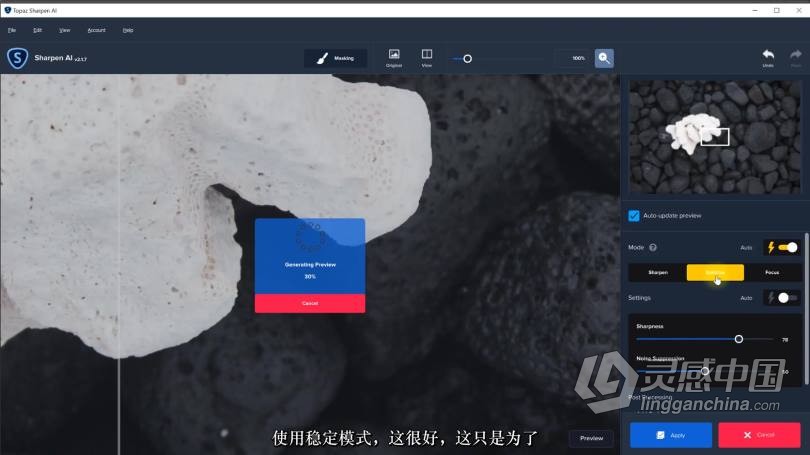Image resolution: width=810 pixels, height=455 pixels.
Task: Redo the last action
Action: tap(796, 57)
